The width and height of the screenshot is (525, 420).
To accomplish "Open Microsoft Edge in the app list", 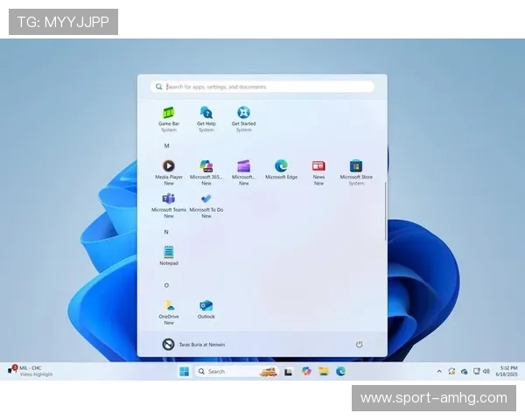I will coord(281,166).
